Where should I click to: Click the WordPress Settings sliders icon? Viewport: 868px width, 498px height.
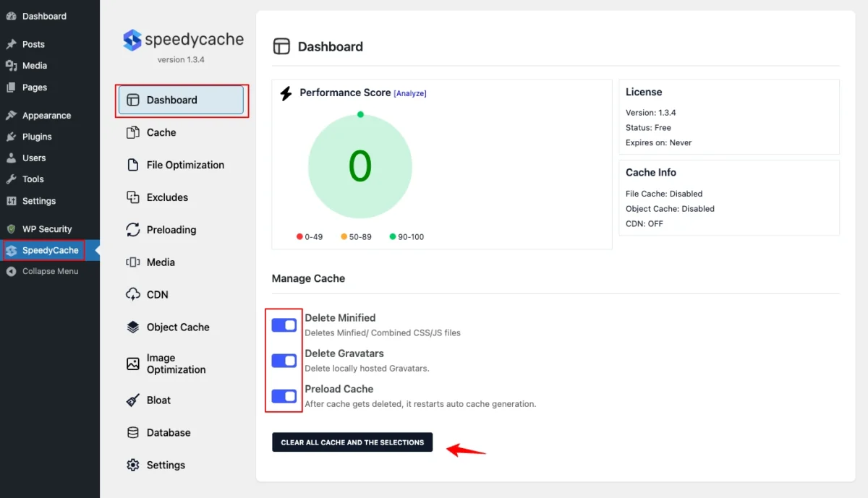pyautogui.click(x=11, y=201)
